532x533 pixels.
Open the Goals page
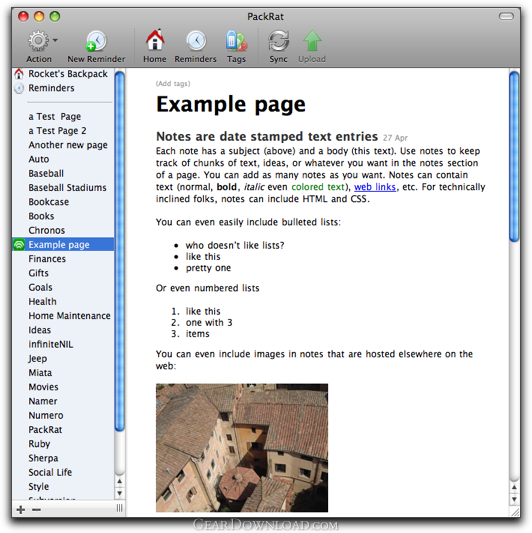pos(40,288)
